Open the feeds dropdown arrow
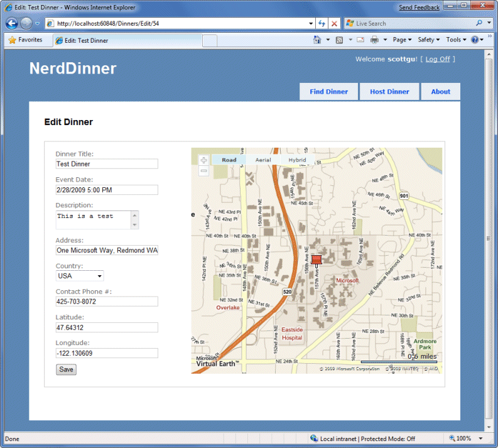Image resolution: width=498 pixels, height=448 pixels. click(x=350, y=40)
